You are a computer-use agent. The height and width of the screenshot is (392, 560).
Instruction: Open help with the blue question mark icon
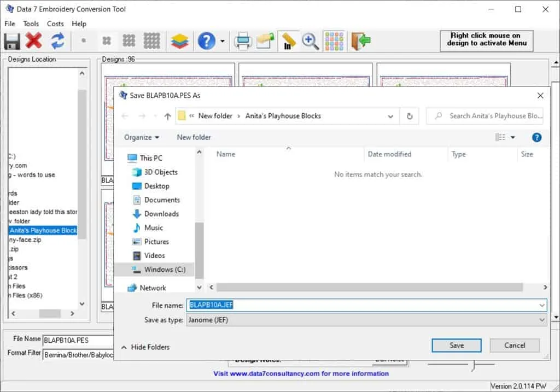(x=206, y=41)
